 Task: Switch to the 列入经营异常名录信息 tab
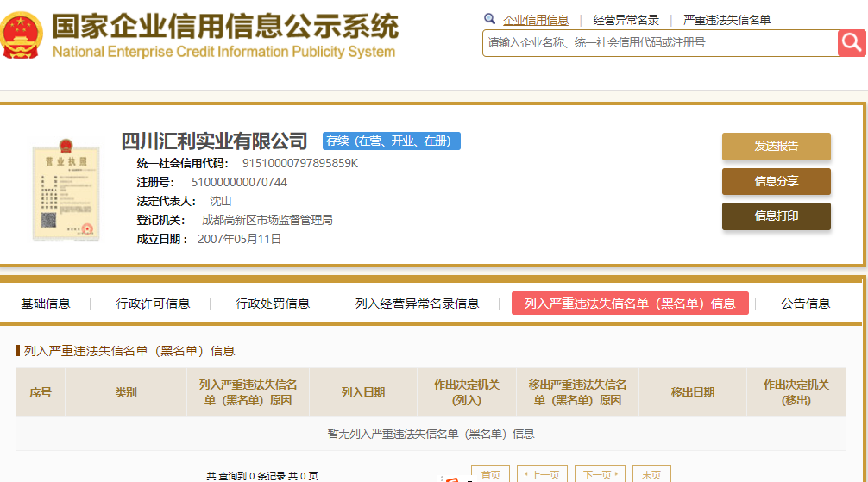pos(417,304)
